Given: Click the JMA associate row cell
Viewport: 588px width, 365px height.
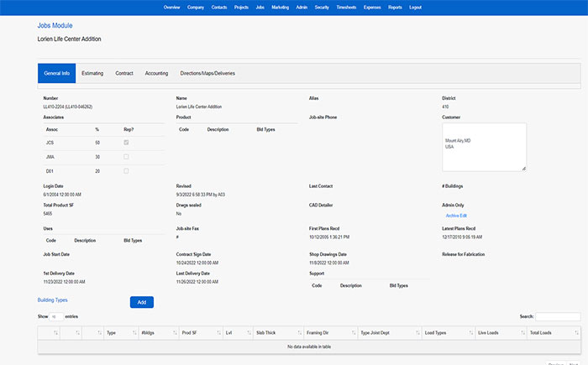Looking at the screenshot, I should [50, 157].
